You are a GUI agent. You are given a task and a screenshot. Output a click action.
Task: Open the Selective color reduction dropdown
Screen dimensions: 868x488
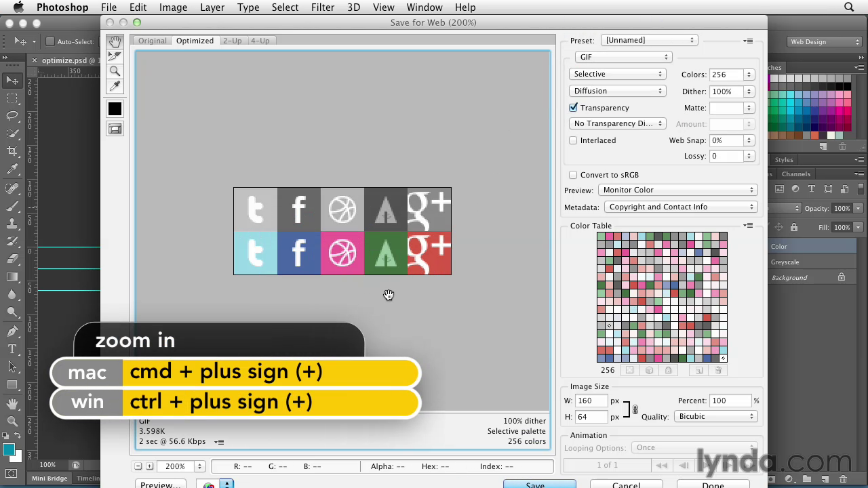[617, 74]
